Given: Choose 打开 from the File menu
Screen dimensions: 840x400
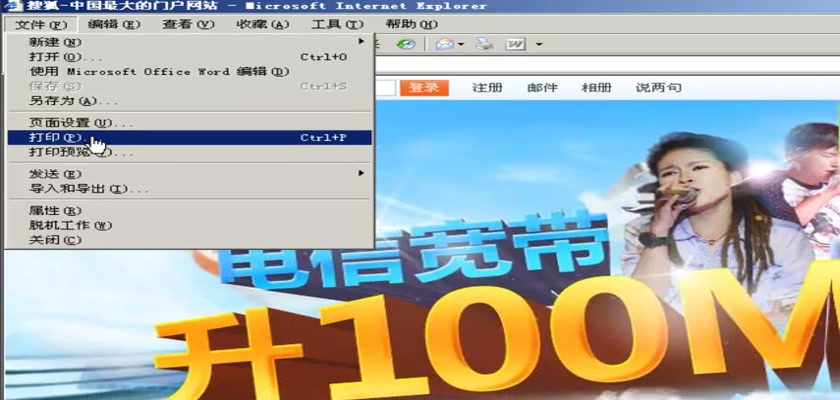Looking at the screenshot, I should (190, 57).
